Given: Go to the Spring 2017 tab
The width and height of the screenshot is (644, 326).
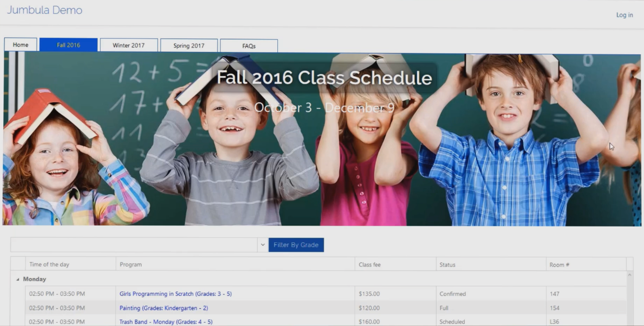Looking at the screenshot, I should point(189,46).
